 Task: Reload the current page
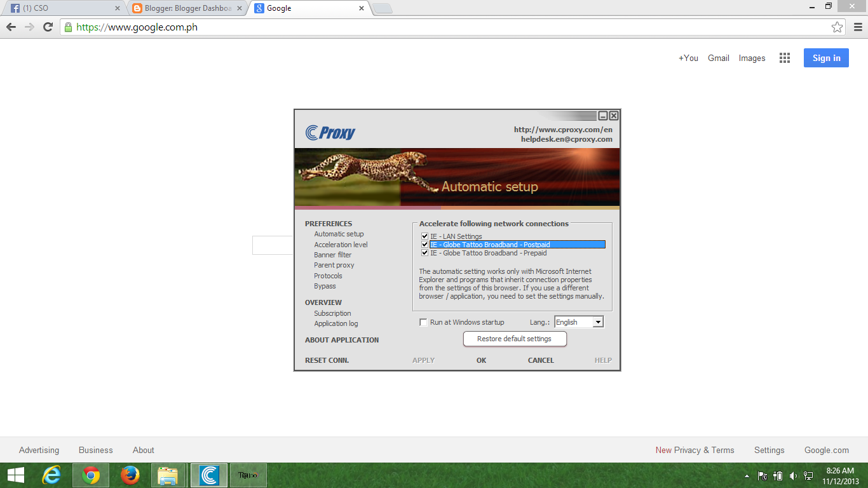(48, 27)
